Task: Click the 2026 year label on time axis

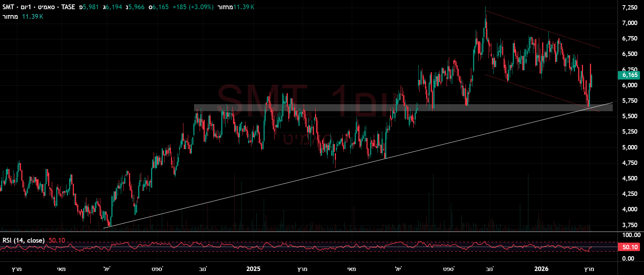Action: pos(541,269)
